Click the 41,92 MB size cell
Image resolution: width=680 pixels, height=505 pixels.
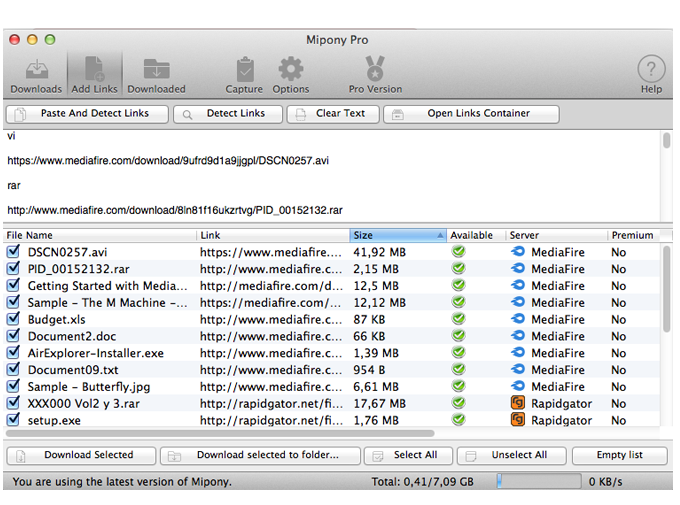click(x=379, y=252)
